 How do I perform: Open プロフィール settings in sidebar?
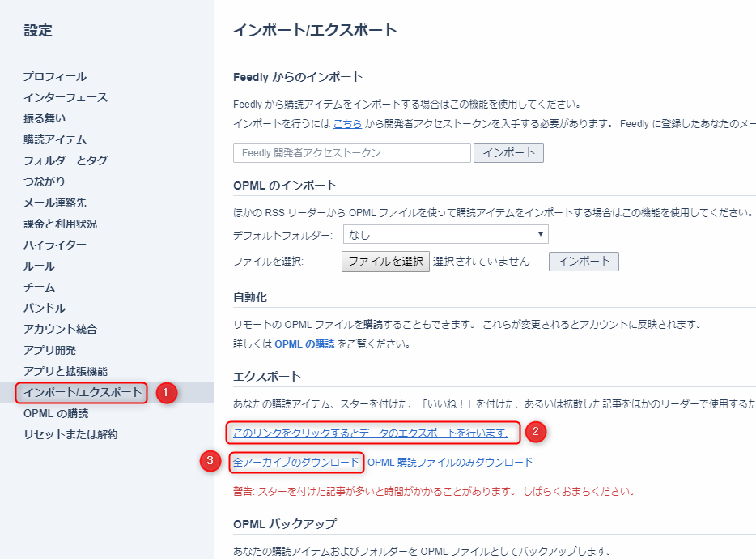pos(55,76)
